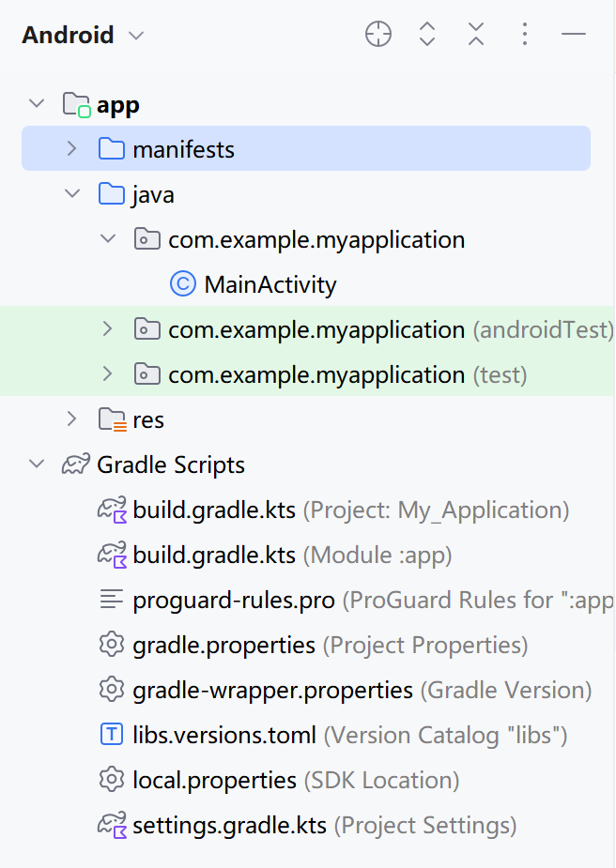Click the Expand All icon
This screenshot has height=868, width=616.
click(427, 36)
